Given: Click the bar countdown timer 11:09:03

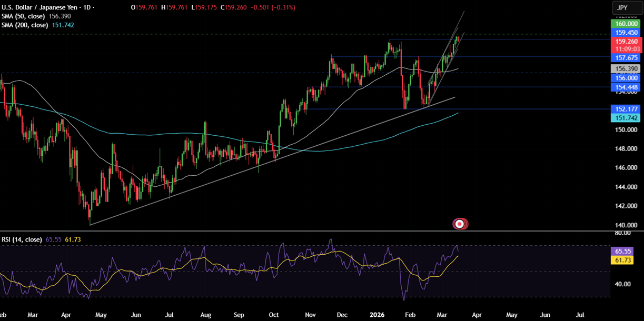Looking at the screenshot, I should click(626, 48).
